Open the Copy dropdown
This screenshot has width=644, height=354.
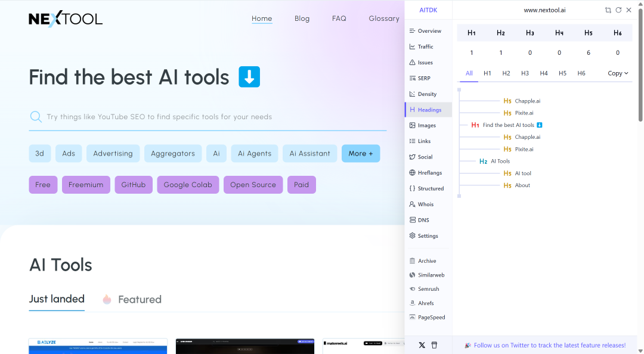point(618,73)
